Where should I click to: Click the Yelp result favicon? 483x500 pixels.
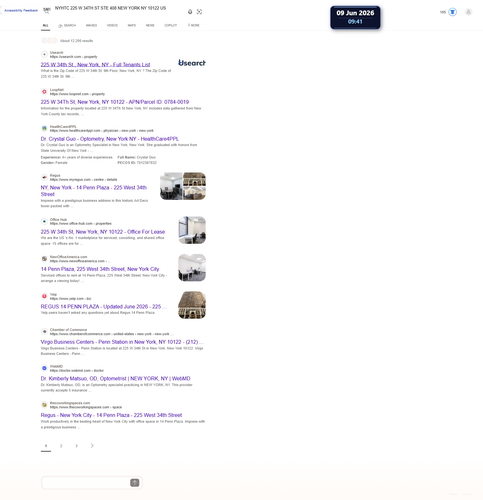44,296
